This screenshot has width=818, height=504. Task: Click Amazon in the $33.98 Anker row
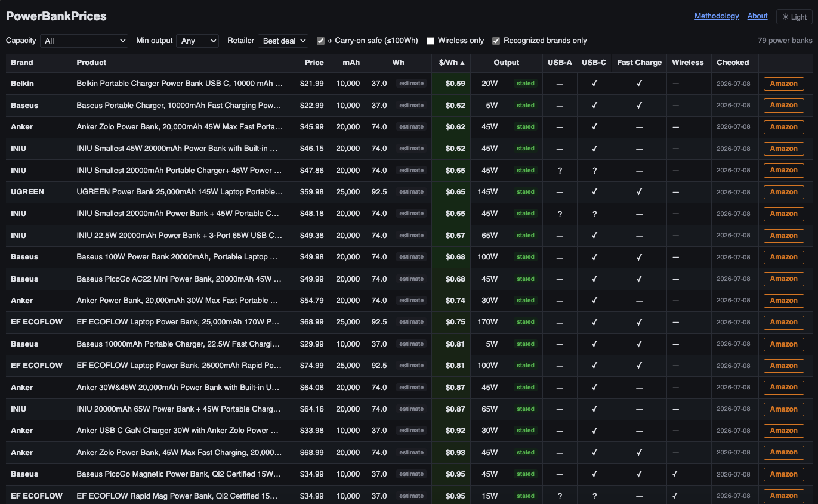[x=783, y=431]
